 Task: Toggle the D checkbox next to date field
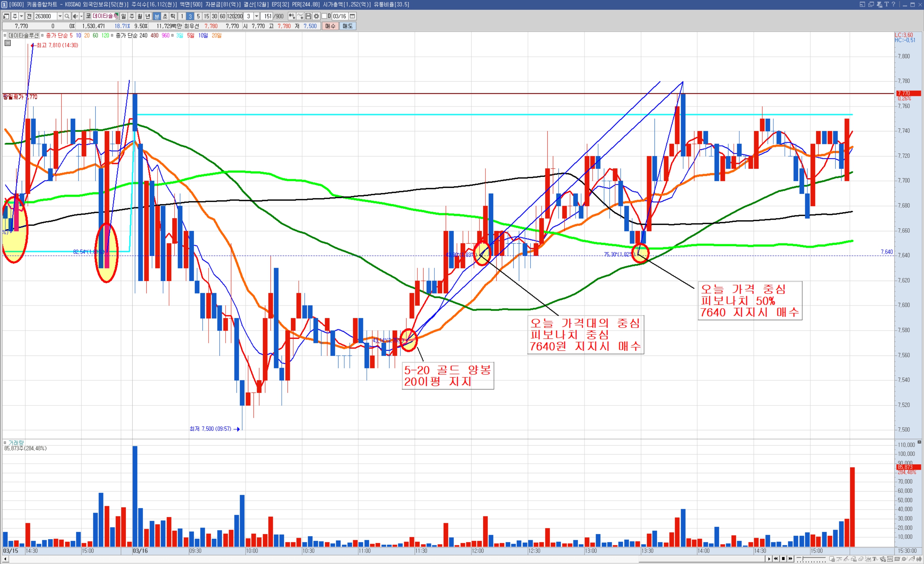pos(324,16)
